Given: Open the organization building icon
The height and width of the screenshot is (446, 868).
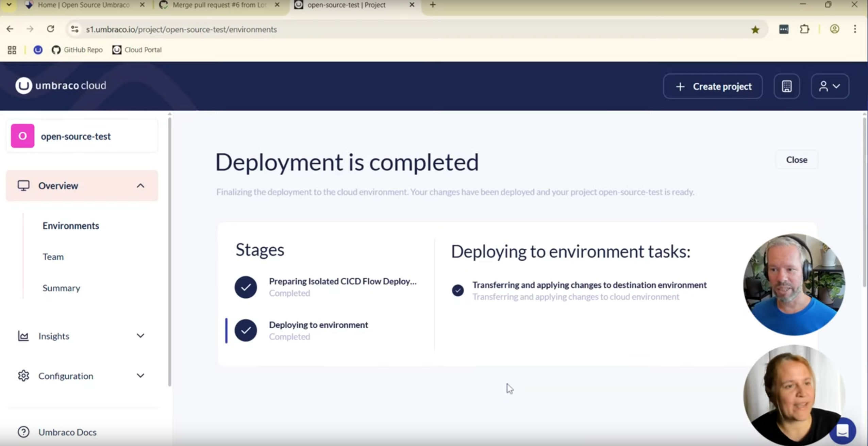Looking at the screenshot, I should [x=787, y=86].
